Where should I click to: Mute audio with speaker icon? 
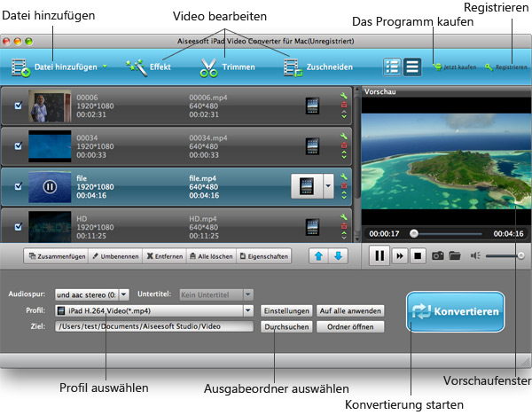coord(475,255)
